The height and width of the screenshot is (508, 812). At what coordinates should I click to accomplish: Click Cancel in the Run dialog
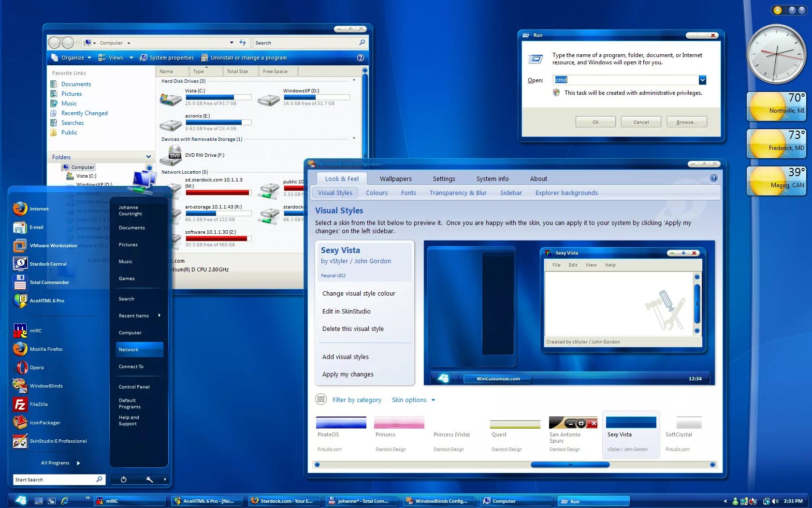(641, 122)
